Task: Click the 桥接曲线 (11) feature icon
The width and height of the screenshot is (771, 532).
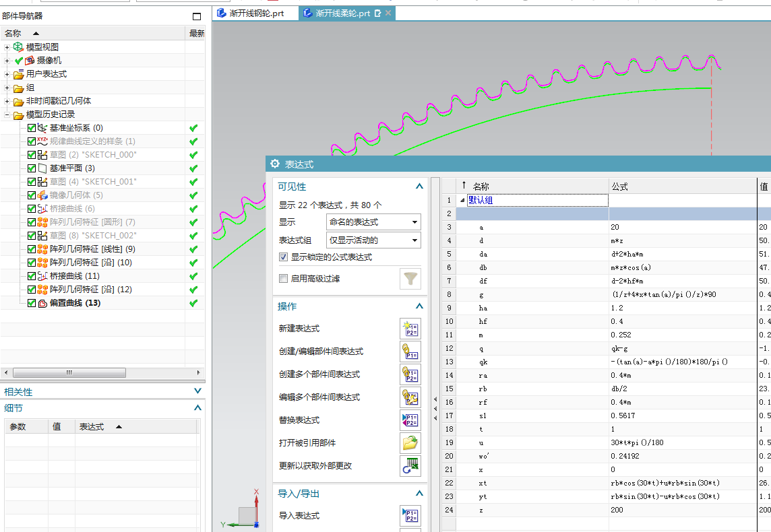Action: point(42,276)
